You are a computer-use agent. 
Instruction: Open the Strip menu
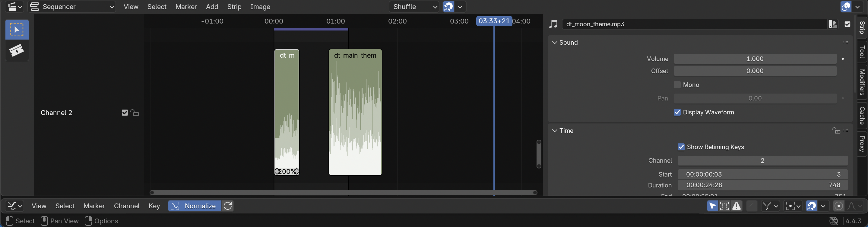pos(234,7)
